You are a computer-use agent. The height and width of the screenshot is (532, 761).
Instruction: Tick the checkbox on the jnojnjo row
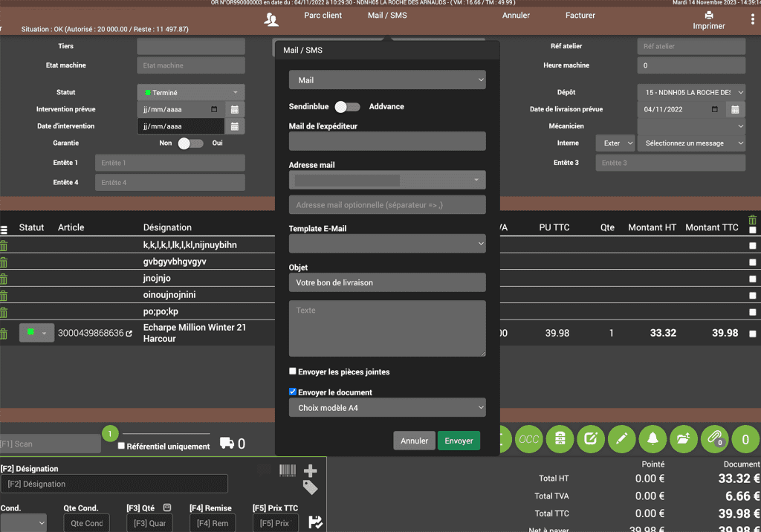tap(753, 279)
